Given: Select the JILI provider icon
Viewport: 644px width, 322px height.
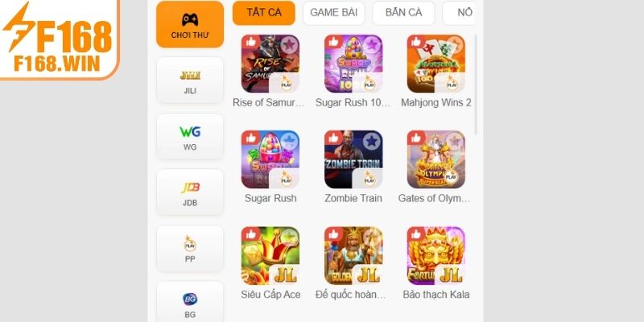Looking at the screenshot, I should [x=190, y=80].
